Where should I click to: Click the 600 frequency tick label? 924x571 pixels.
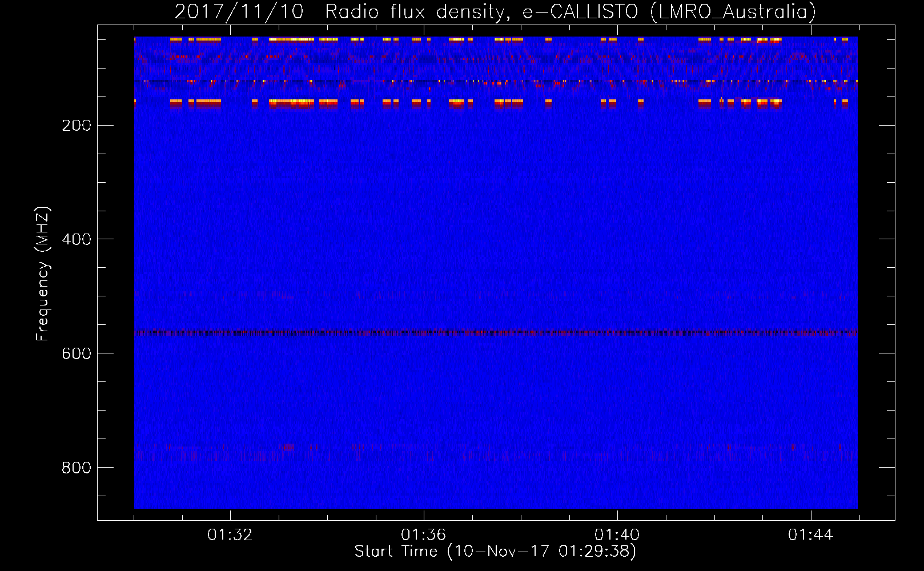77,353
